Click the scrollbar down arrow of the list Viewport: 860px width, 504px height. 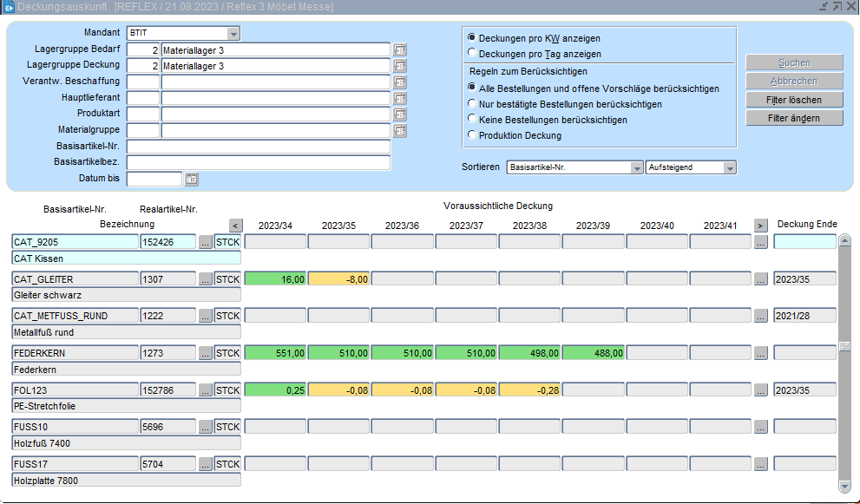click(844, 486)
